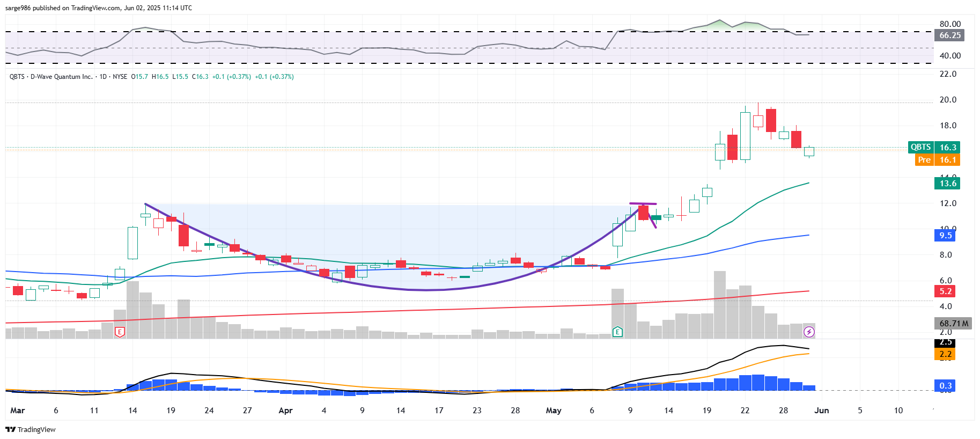This screenshot has height=439, width=980.
Task: Click the sarge986 published header text
Action: coord(99,8)
